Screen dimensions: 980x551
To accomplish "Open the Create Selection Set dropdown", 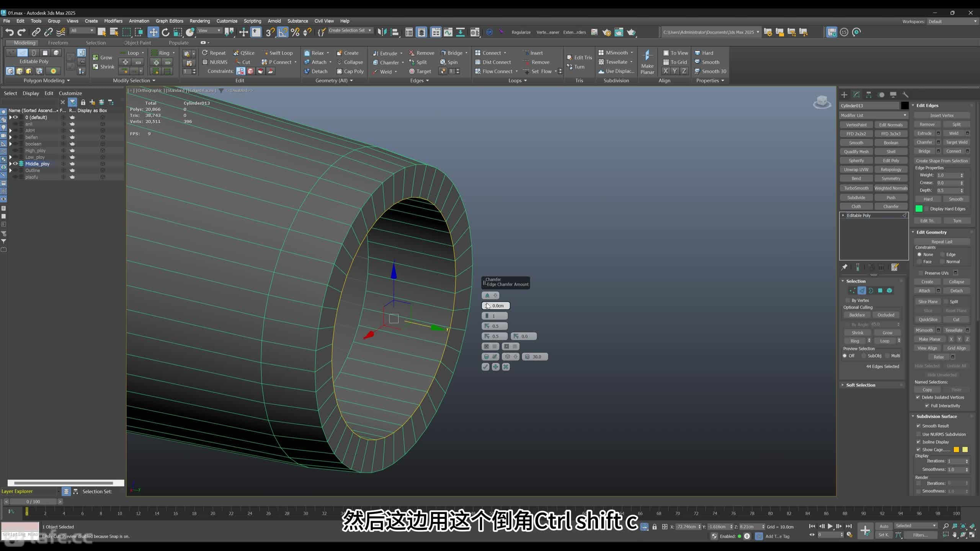I will (x=350, y=31).
